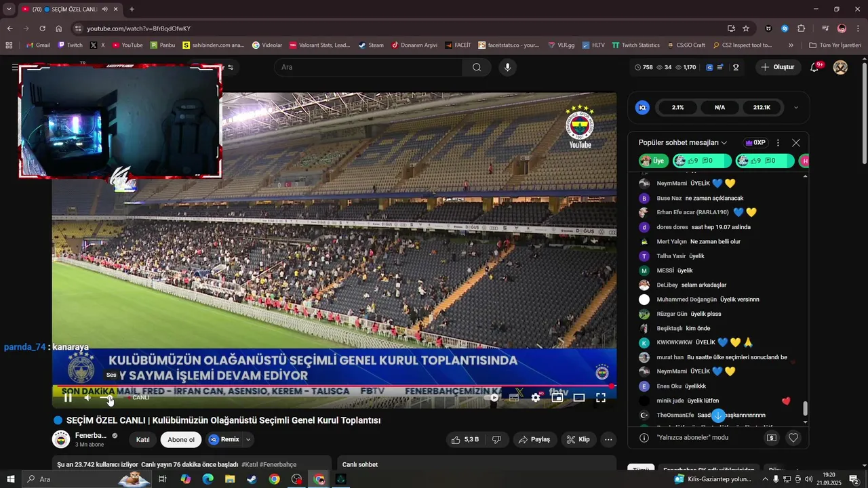Jump to latest chat messages with the blue arrow
Screen dimensions: 868x488
[719, 415]
